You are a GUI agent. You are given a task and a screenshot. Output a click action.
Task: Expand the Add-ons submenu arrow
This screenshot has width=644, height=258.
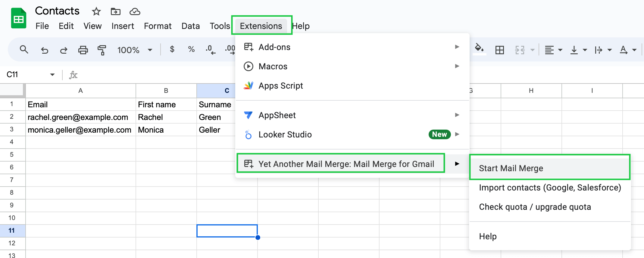coord(457,47)
